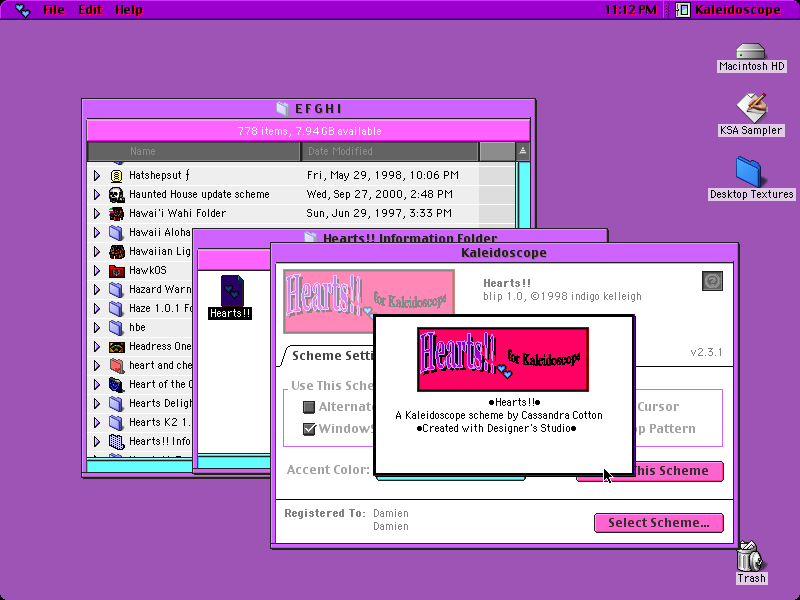Viewport: 800px width, 600px height.
Task: Click the EFGHI window vertical scrollbar
Action: coord(523,194)
